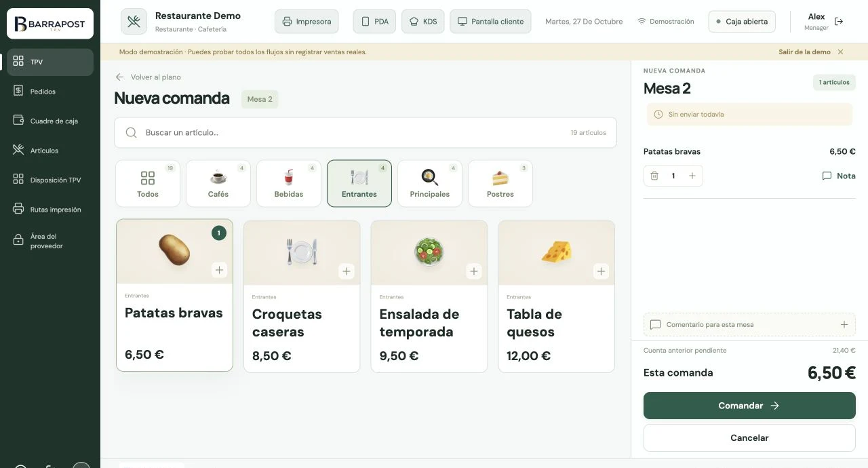Increase Patatas bravas quantity in order
Image resolution: width=868 pixels, height=468 pixels.
pos(692,176)
